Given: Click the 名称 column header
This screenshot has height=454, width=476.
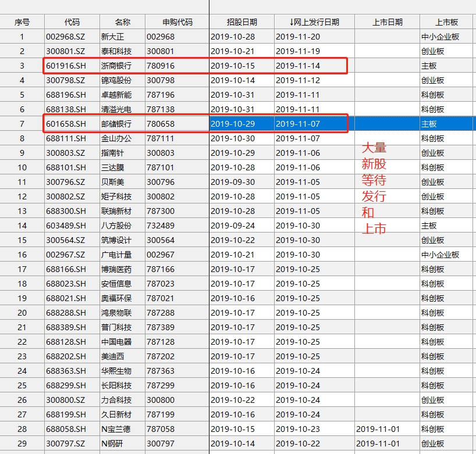Looking at the screenshot, I should pyautogui.click(x=122, y=22).
